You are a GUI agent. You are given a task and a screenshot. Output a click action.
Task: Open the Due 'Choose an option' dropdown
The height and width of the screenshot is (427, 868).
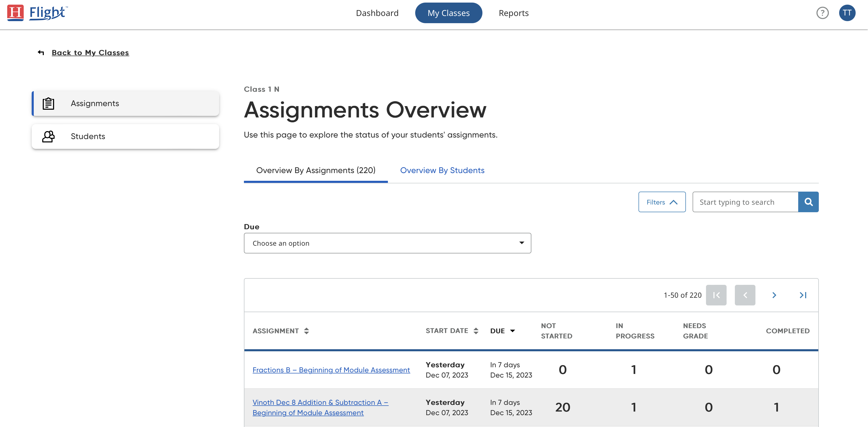point(387,243)
